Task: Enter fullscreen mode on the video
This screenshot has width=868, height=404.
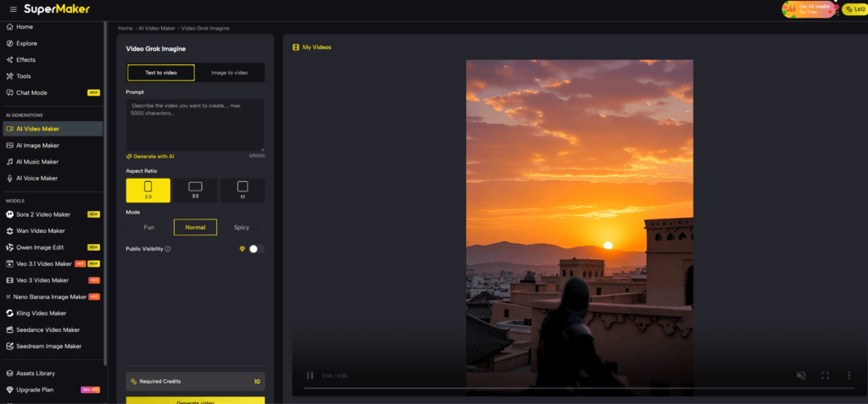Action: (825, 375)
